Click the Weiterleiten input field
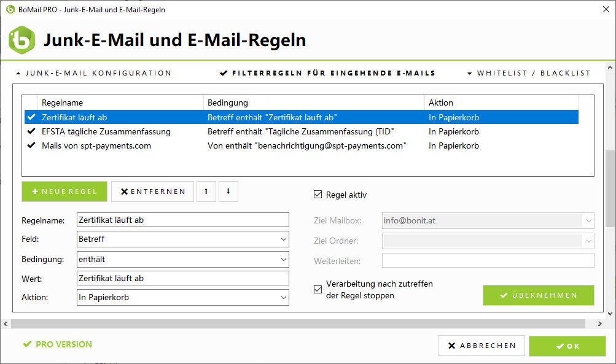The image size is (616, 364). pyautogui.click(x=488, y=261)
